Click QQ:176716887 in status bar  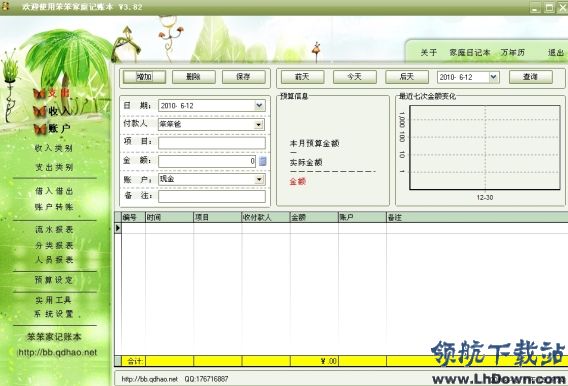point(206,379)
